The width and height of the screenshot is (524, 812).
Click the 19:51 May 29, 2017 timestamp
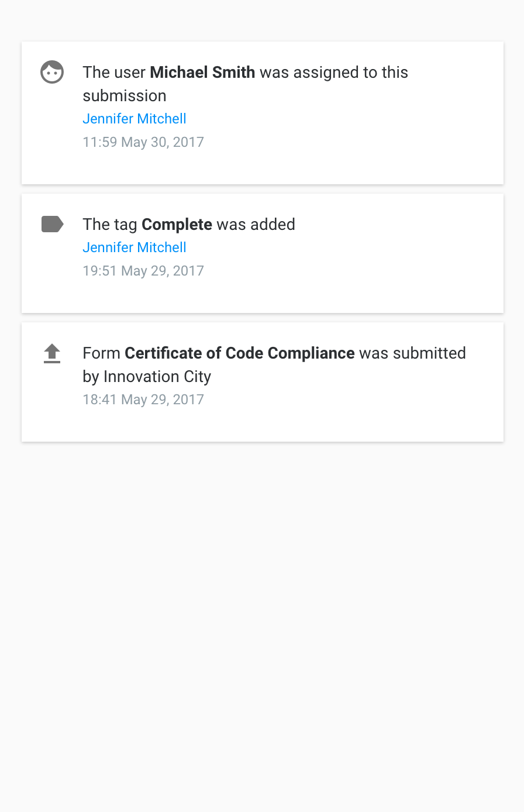click(x=143, y=271)
